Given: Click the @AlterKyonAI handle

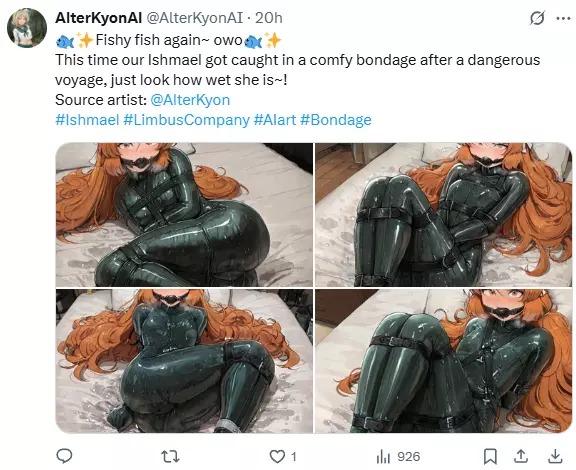Looking at the screenshot, I should pos(195,18).
